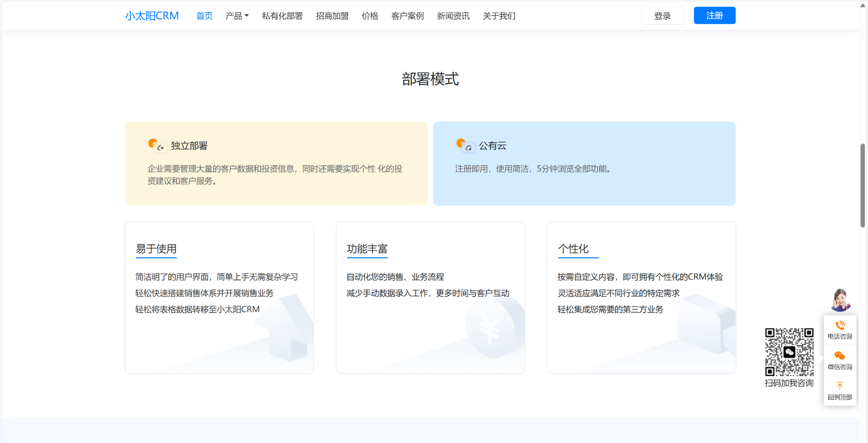Open the 招商加盟 nav link

pos(332,16)
